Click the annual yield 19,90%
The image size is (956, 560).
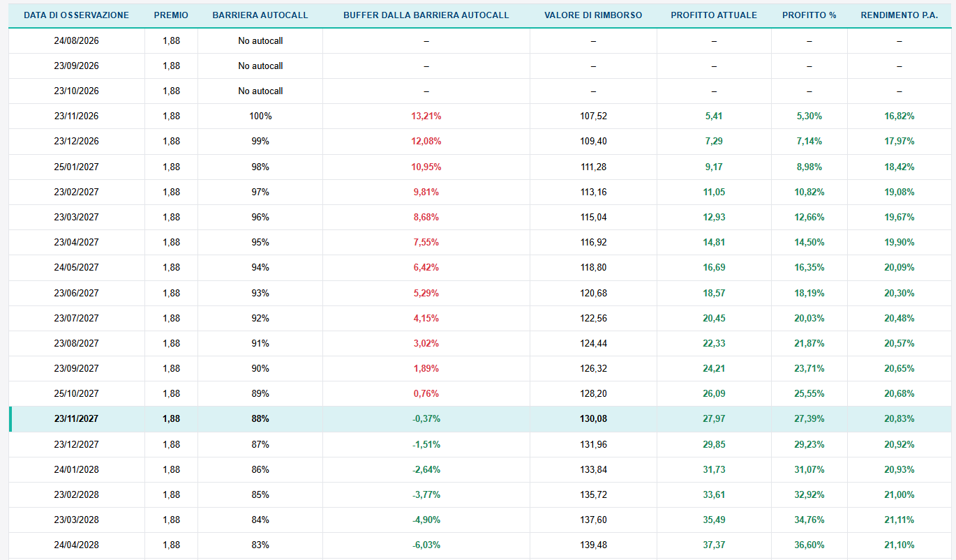899,242
